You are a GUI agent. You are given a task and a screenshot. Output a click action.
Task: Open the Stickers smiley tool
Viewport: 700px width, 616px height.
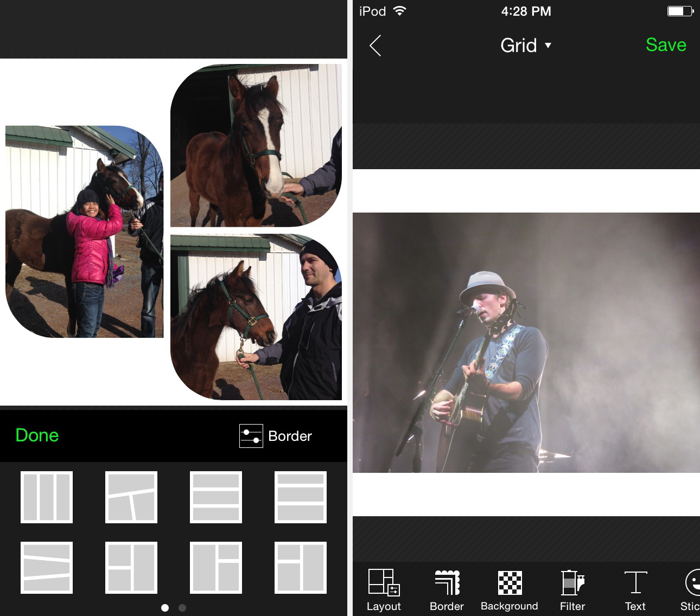(690, 590)
